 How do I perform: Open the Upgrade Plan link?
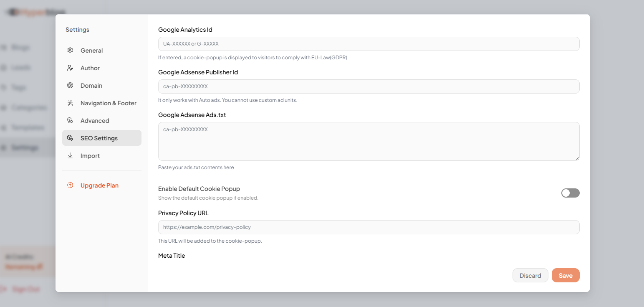99,185
